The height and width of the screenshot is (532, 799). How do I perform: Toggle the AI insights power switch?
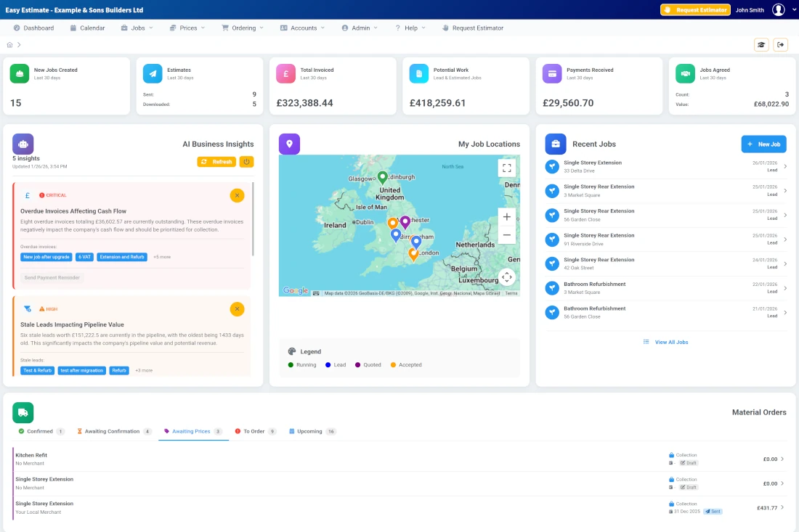[246, 162]
